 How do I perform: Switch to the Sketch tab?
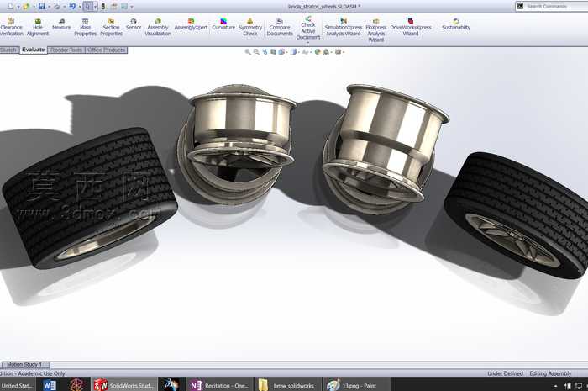pyautogui.click(x=8, y=50)
